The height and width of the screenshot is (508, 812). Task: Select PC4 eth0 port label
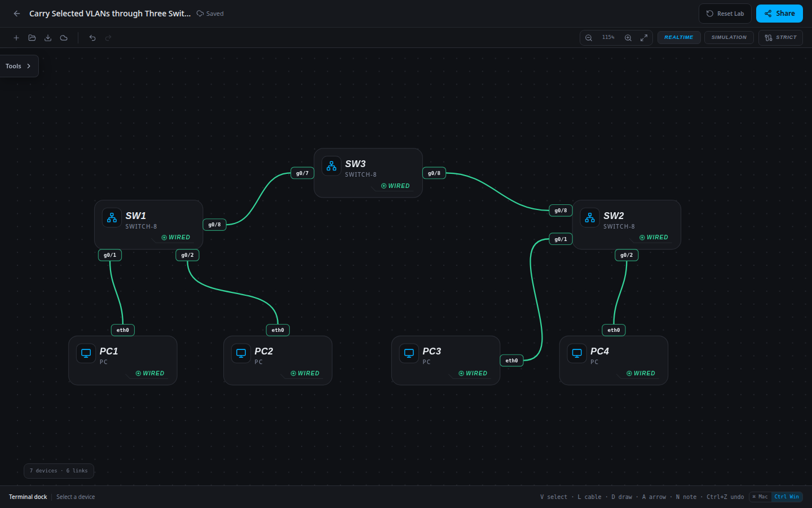point(614,330)
